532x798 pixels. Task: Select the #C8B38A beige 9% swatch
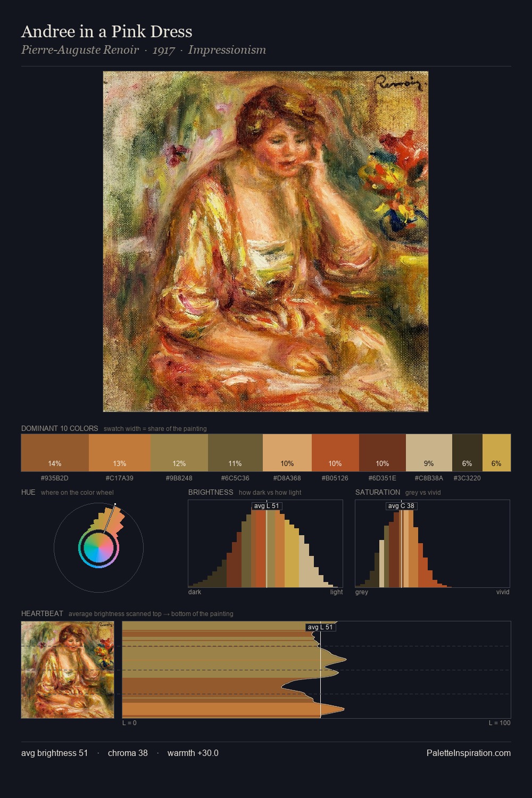coord(429,453)
